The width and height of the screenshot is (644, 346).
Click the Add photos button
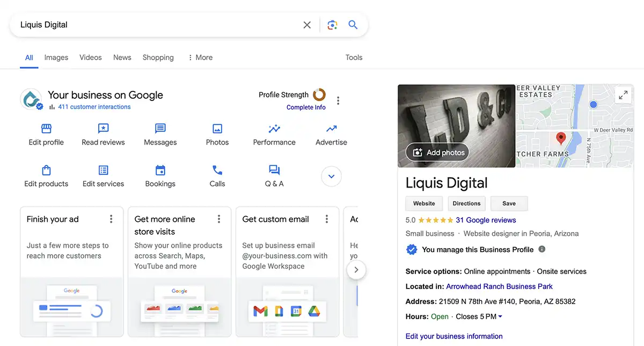(437, 153)
